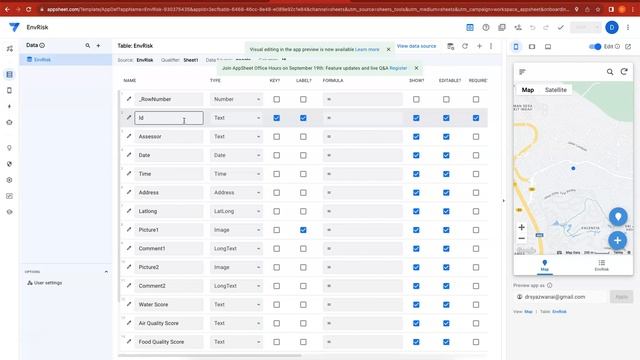Click Register link in Office Hours banner
Viewport: 640px width, 360px height.
pos(398,68)
